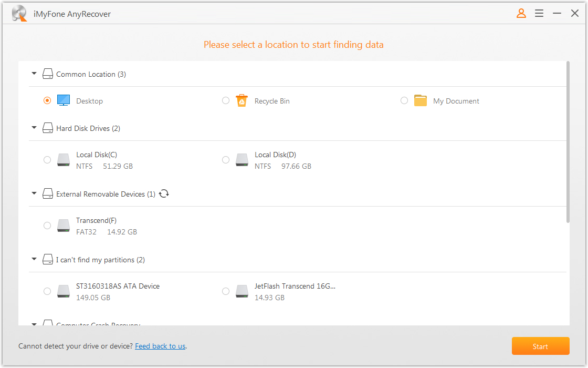Collapse the External Removable Devices arrow
The width and height of the screenshot is (588, 368).
tap(34, 193)
